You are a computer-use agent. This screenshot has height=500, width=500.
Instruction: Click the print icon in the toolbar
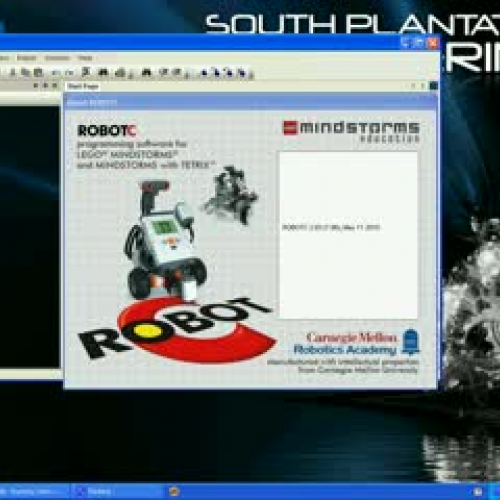(120, 72)
